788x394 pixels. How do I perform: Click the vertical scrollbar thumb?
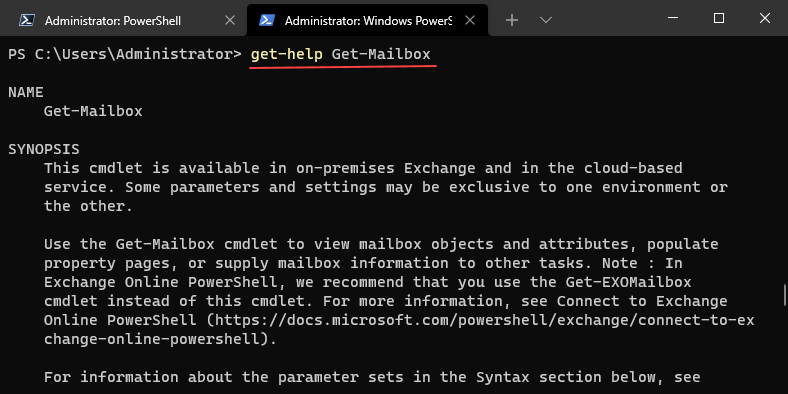click(784, 294)
